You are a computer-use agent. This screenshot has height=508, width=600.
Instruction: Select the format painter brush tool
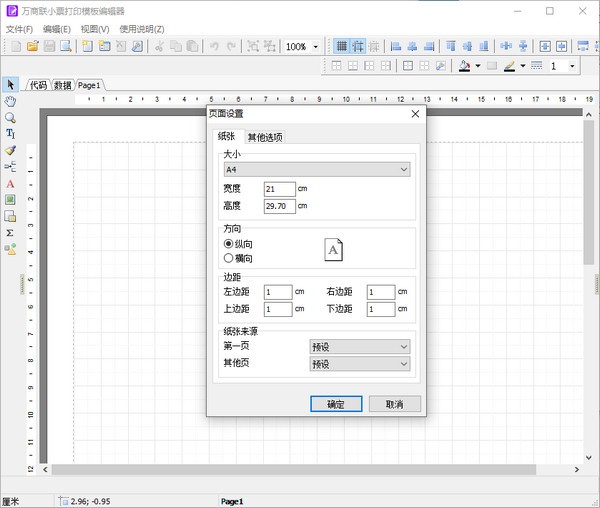point(10,150)
